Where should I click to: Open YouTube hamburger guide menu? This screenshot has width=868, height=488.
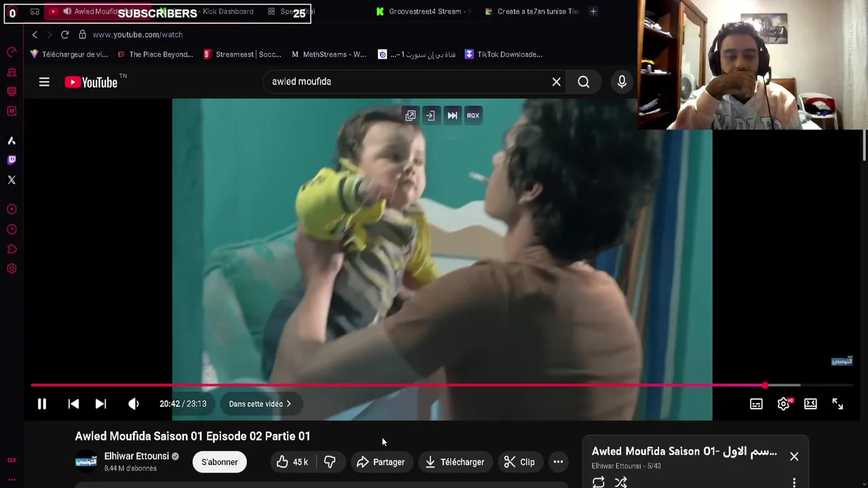pyautogui.click(x=44, y=82)
